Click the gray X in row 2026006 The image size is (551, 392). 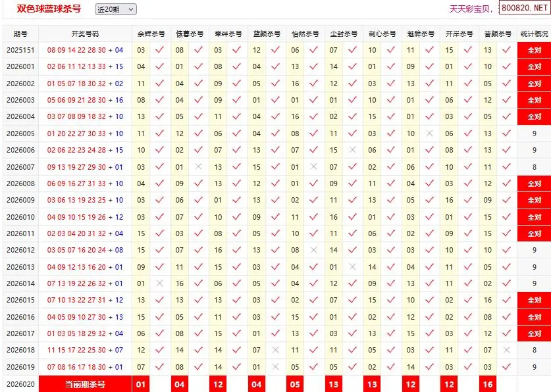click(352, 150)
